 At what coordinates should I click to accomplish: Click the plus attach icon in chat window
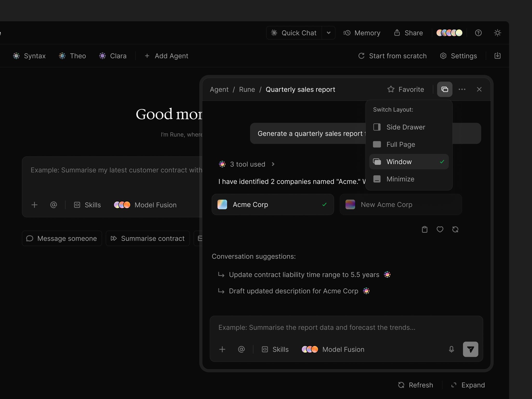click(x=222, y=349)
